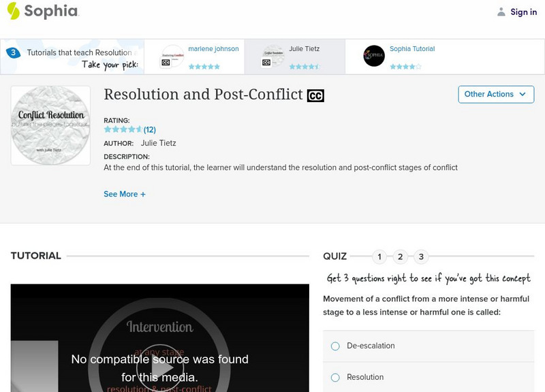Click the chevron in the Other Actions button
This screenshot has width=545, height=392.
coord(523,95)
